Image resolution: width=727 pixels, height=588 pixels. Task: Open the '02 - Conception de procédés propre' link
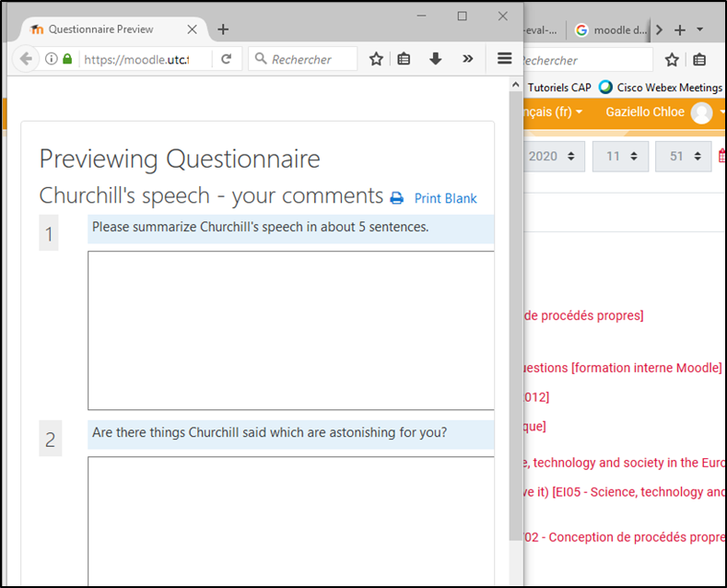coord(625,537)
